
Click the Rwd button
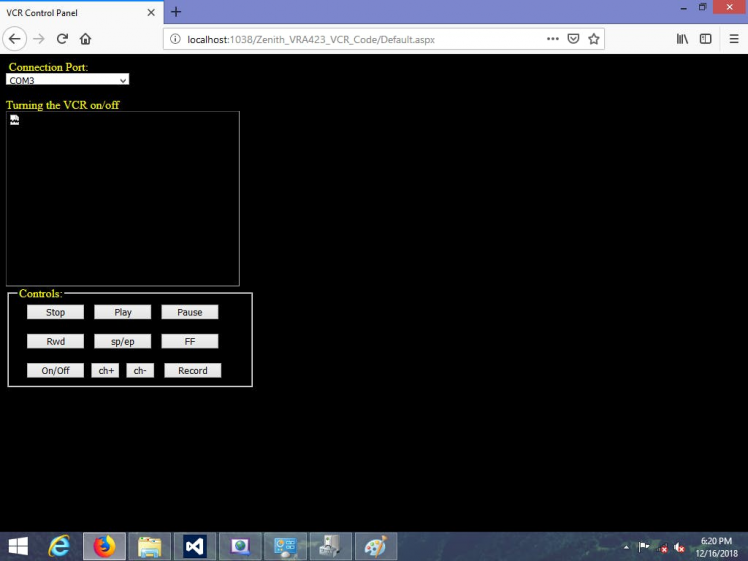55,342
